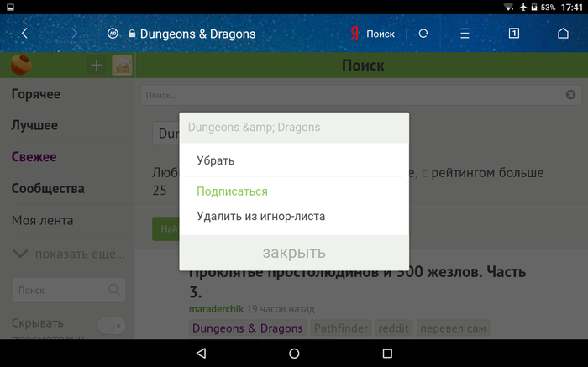Choose 'Удалить из игнор-листа' option
Viewport: 588px width, 367px height.
coord(260,216)
